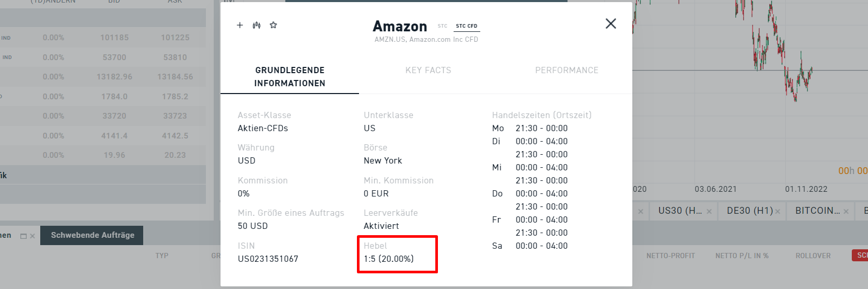Sort by the NETTO-PROFIT column header
Image resolution: width=868 pixels, height=289 pixels.
click(670, 256)
